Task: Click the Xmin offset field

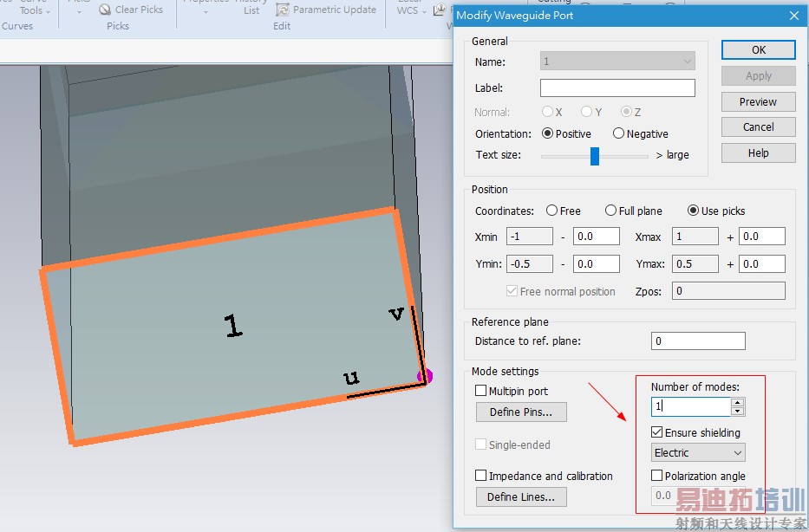Action: (596, 237)
